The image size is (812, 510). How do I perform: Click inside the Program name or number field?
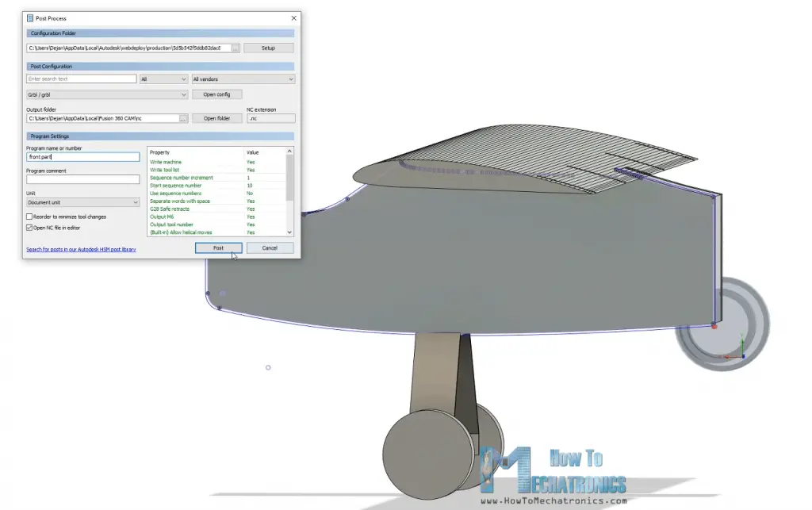click(x=81, y=156)
